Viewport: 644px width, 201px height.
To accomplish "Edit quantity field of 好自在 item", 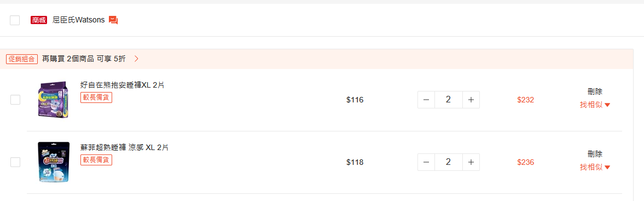I will click(x=449, y=100).
